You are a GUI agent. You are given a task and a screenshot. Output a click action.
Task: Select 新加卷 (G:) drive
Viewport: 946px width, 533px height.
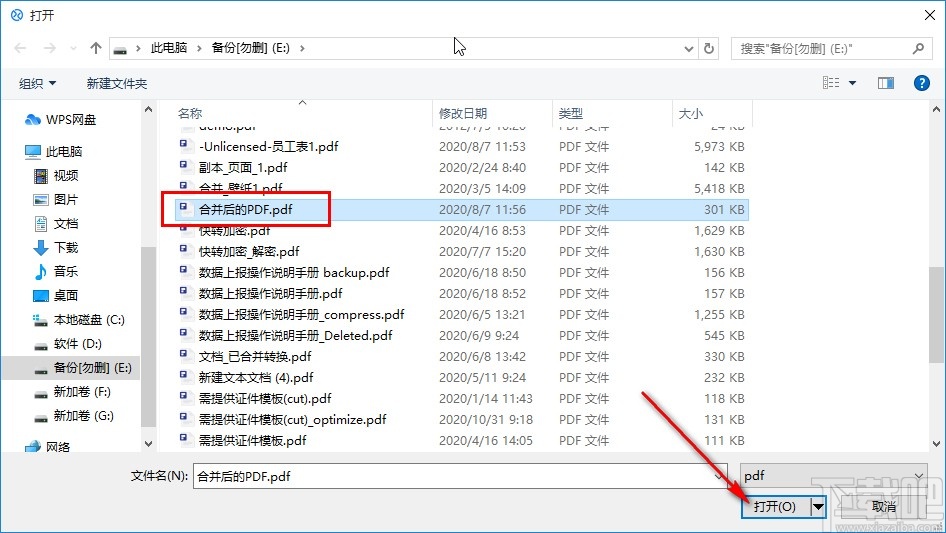pos(74,416)
